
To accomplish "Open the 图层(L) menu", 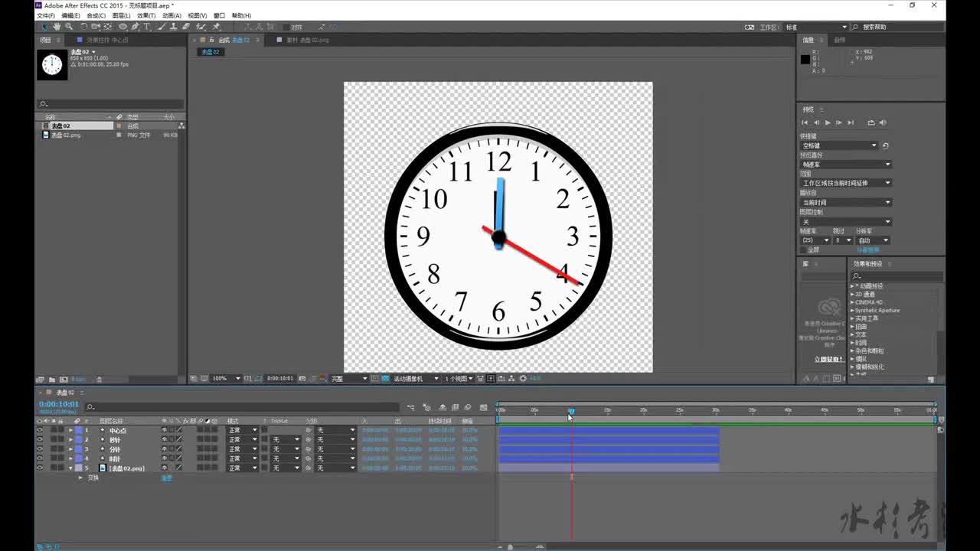I will 121,15.
